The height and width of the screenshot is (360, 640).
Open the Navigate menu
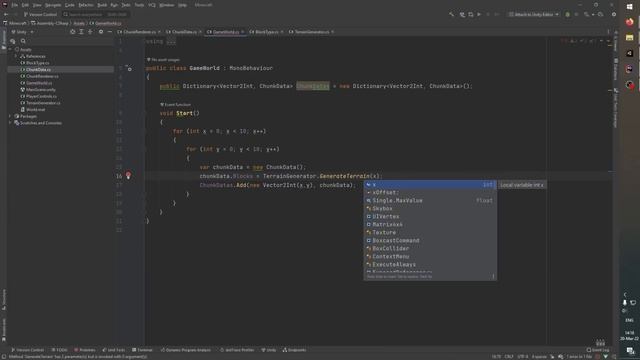(x=53, y=5)
